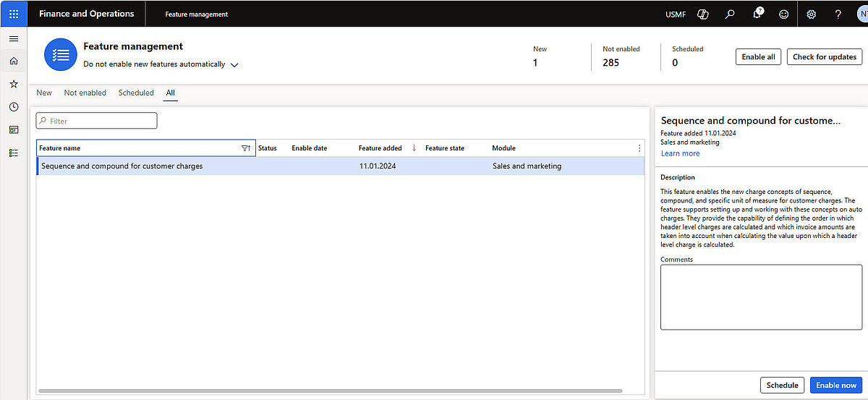Open the notifications bell
The height and width of the screenshot is (400, 868).
[x=757, y=14]
